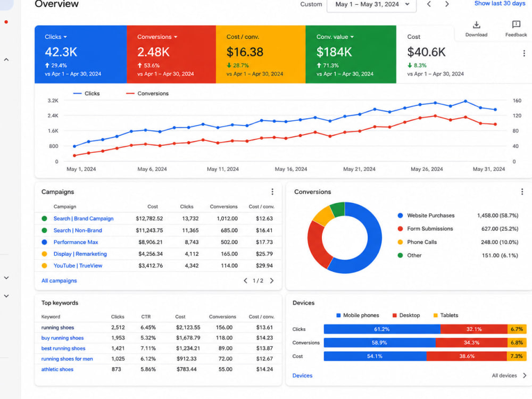Open keyword 'buy running shoes'
This screenshot has height=399, width=532.
point(62,338)
